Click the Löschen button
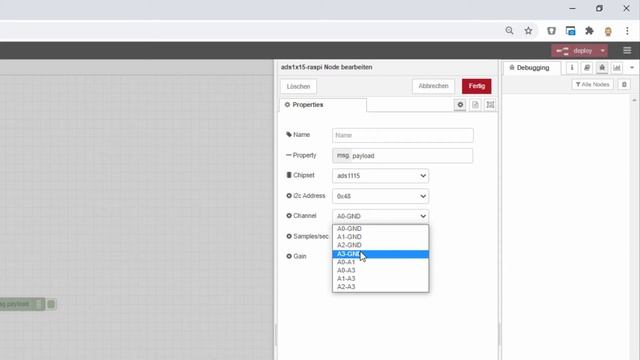Screen dimensions: 640x360 [298, 87]
